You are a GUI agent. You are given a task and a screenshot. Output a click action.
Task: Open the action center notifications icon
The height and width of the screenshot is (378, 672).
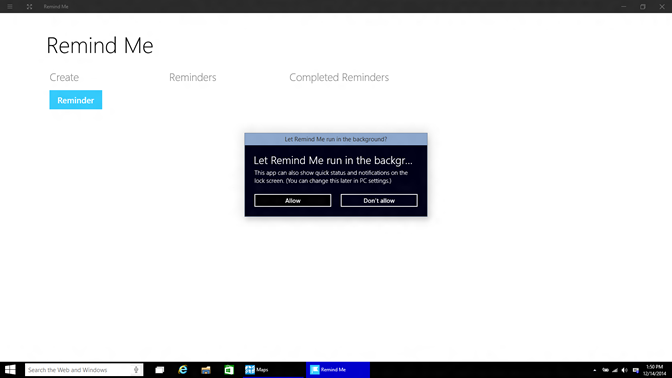pyautogui.click(x=636, y=370)
